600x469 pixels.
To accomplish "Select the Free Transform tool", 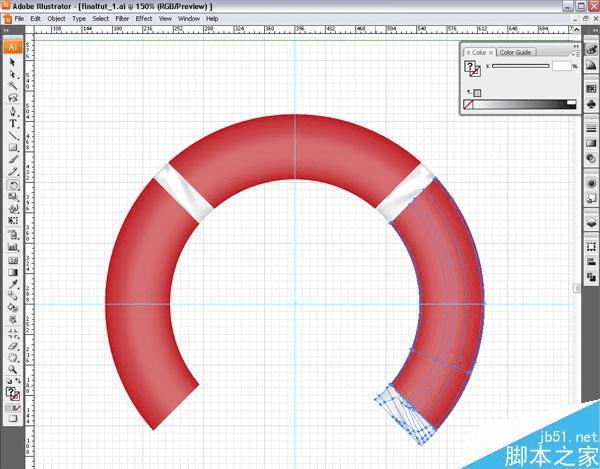I will tap(13, 221).
